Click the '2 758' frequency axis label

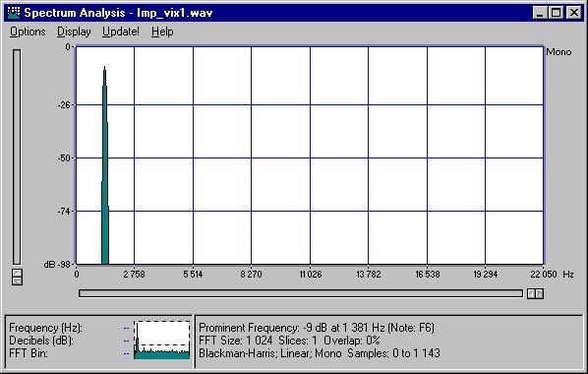click(x=134, y=275)
